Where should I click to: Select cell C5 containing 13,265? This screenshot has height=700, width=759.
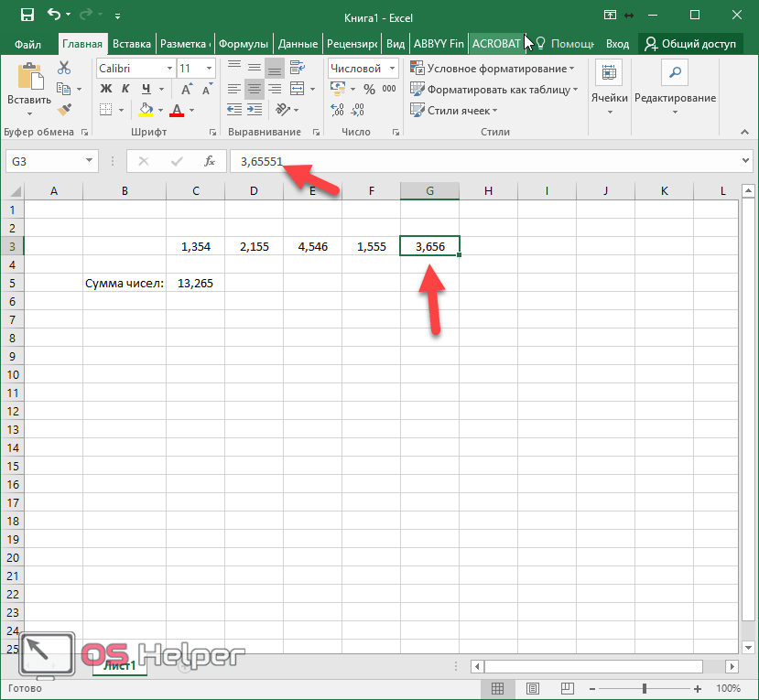tap(195, 283)
